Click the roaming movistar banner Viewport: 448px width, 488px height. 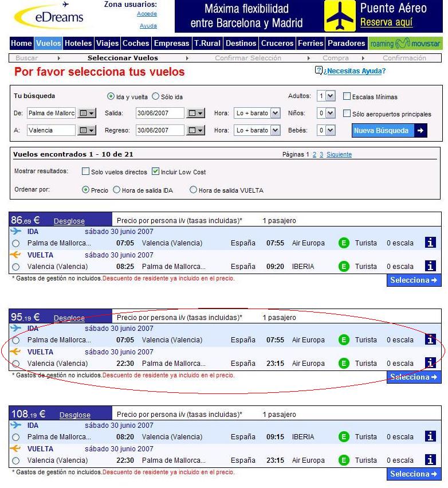(x=406, y=43)
